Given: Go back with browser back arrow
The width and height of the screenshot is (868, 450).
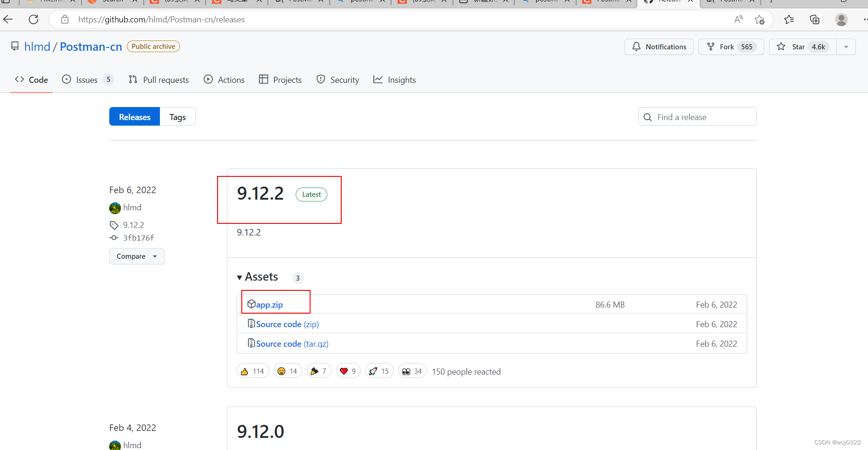Looking at the screenshot, I should point(8,20).
